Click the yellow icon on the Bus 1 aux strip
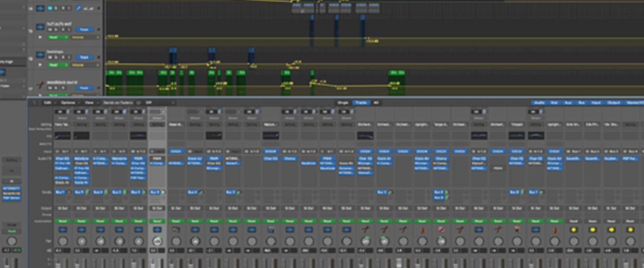The image size is (644, 268). pyautogui.click(x=574, y=230)
